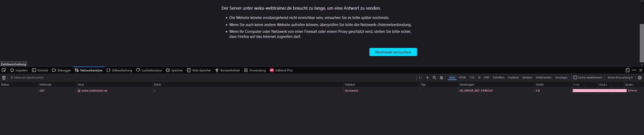Image resolution: width=644 pixels, height=135 pixels.
Task: Open the Adblock Plus tab
Action: click(x=281, y=70)
